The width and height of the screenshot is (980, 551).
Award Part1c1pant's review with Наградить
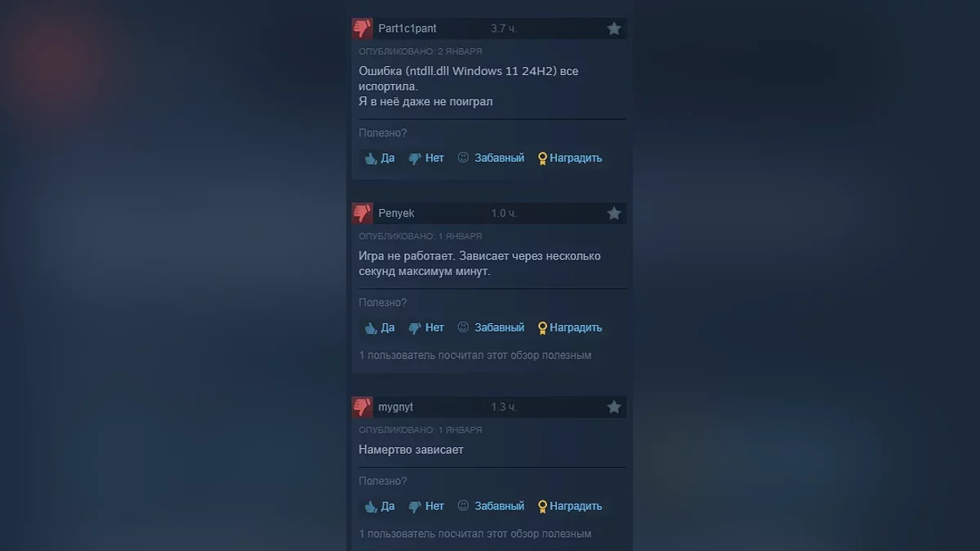point(570,158)
